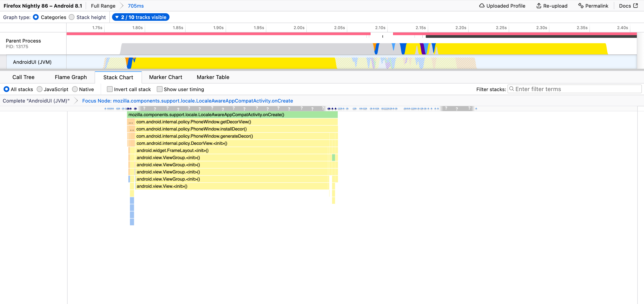Click the Re-upload arrow icon
Image resolution: width=644 pixels, height=304 pixels.
[x=539, y=6]
